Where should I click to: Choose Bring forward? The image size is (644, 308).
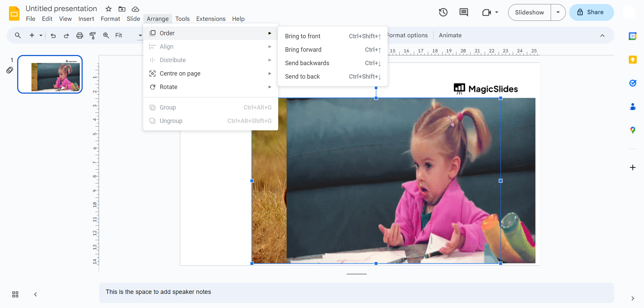(x=333, y=50)
